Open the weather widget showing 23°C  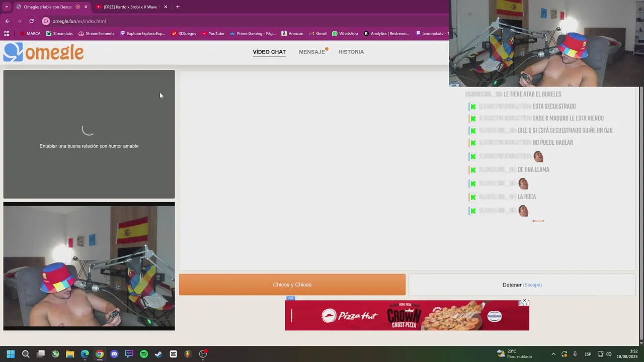[x=514, y=354]
